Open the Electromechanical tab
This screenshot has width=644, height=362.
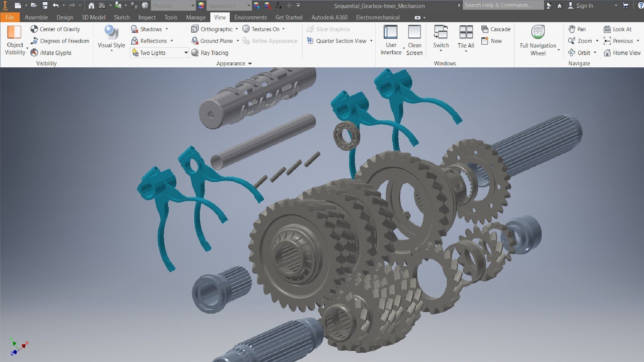[378, 17]
